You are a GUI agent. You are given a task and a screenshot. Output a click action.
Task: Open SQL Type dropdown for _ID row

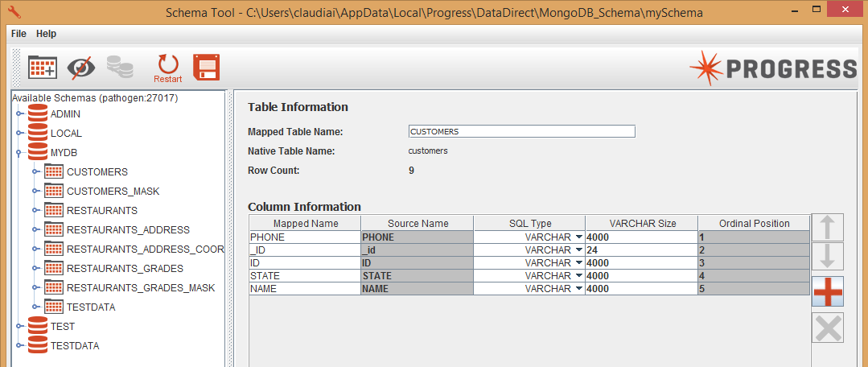(579, 249)
